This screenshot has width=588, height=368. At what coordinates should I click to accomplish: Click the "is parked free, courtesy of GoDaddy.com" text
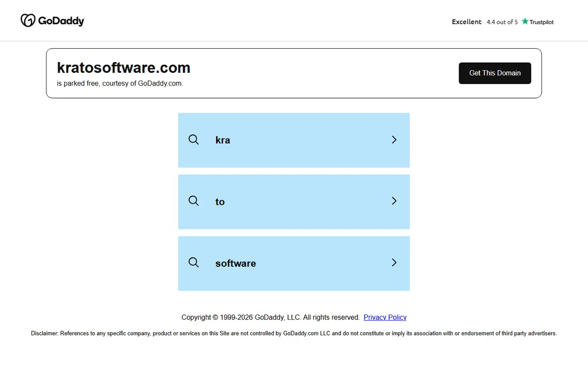click(120, 83)
